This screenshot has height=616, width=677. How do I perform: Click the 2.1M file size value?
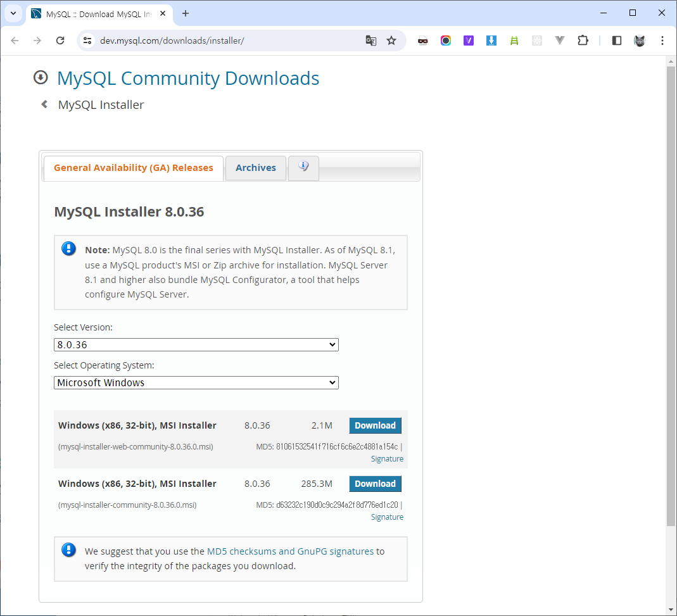322,425
